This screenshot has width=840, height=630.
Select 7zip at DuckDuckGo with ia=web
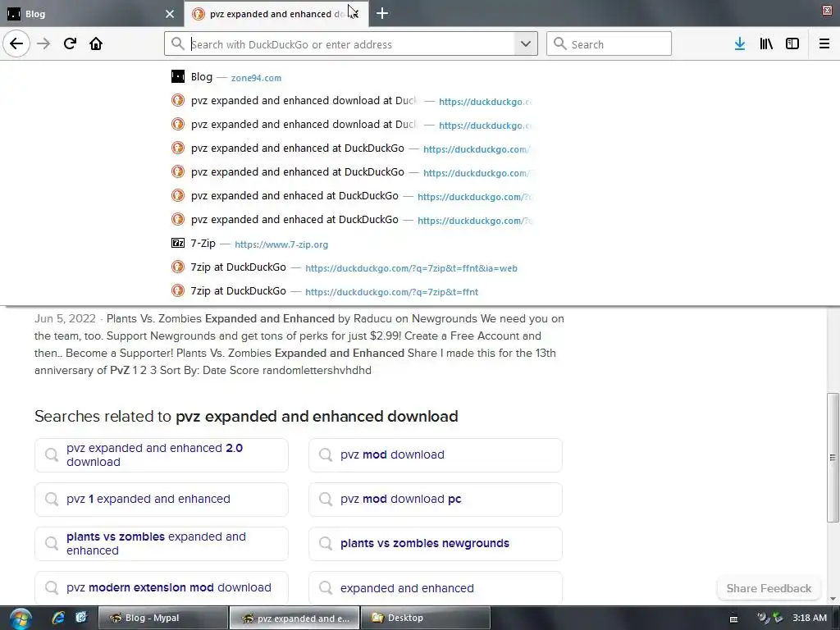351,267
